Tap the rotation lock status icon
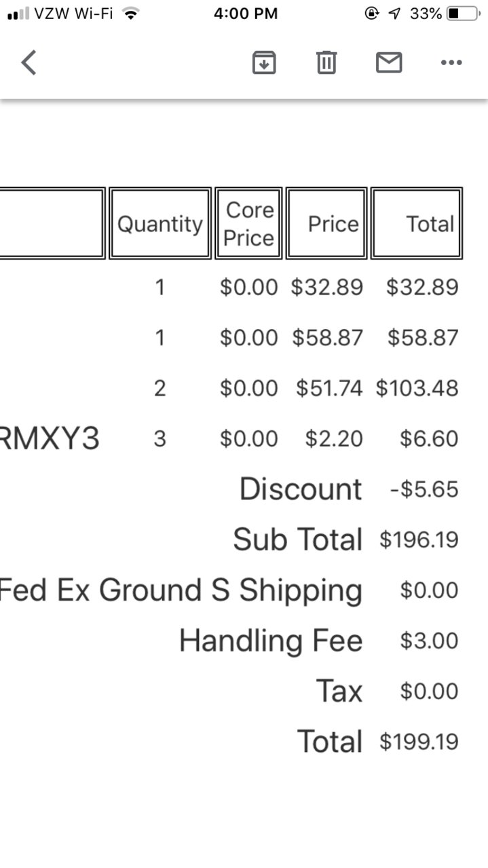Image resolution: width=488 pixels, height=868 pixels. 371,14
